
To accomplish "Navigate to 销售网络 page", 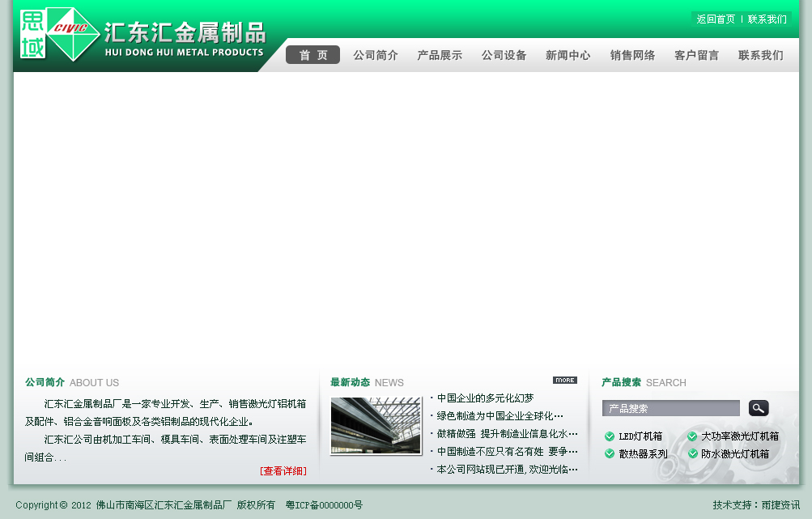I will click(x=632, y=55).
